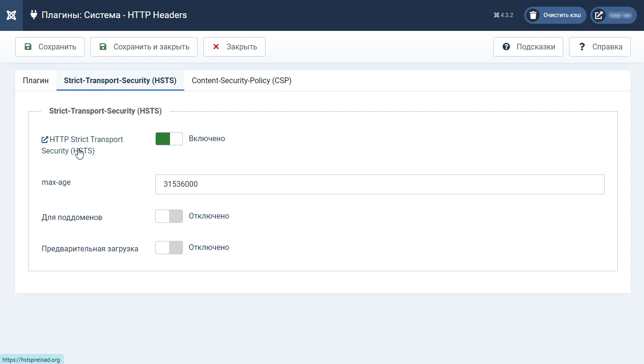The image size is (644, 364).
Task: Select the Strict-Transport-Security (HSTS) tab
Action: (x=120, y=81)
